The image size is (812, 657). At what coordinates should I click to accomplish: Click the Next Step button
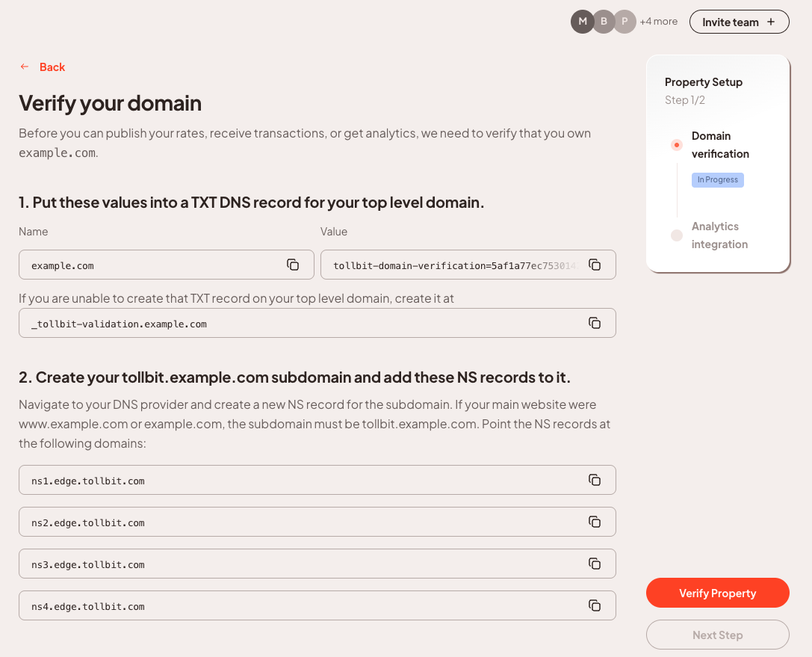718,635
